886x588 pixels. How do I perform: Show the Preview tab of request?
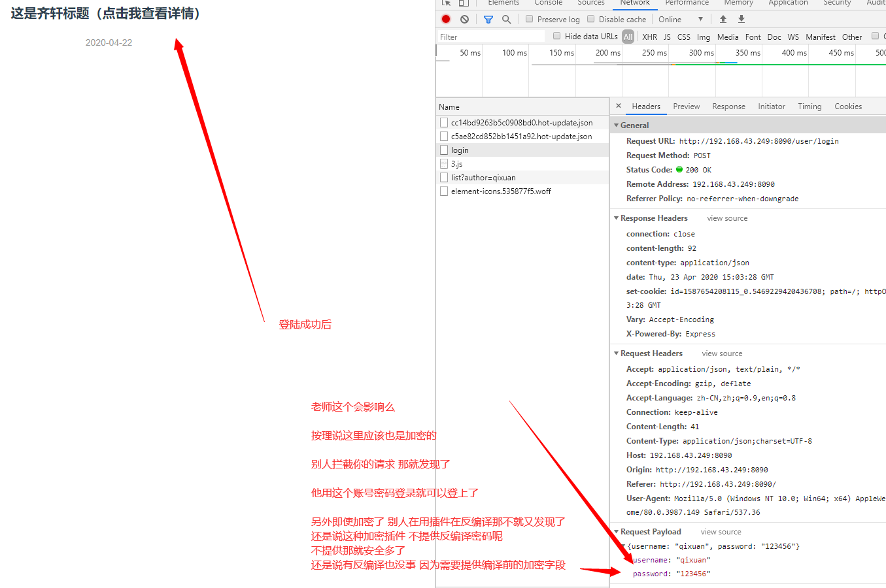point(686,106)
